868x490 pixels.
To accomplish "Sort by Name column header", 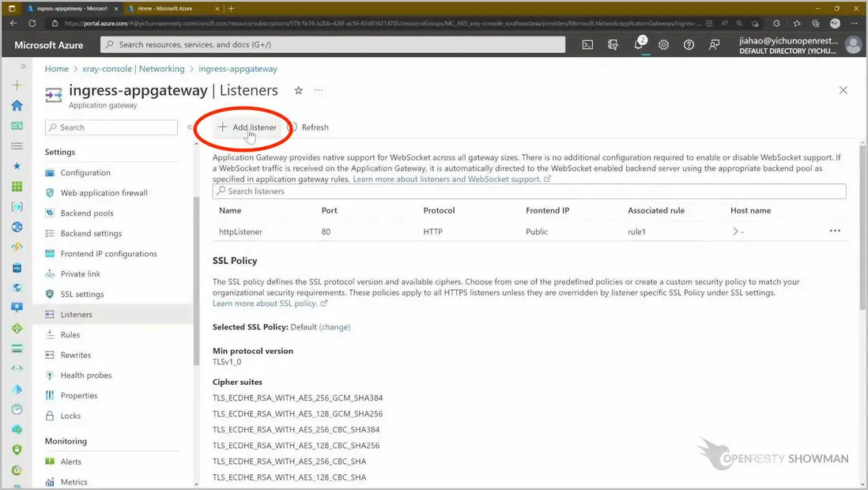I will pyautogui.click(x=230, y=210).
